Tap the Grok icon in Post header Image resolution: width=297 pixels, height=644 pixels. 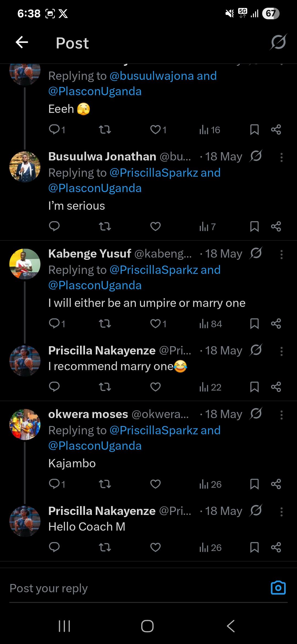point(278,42)
